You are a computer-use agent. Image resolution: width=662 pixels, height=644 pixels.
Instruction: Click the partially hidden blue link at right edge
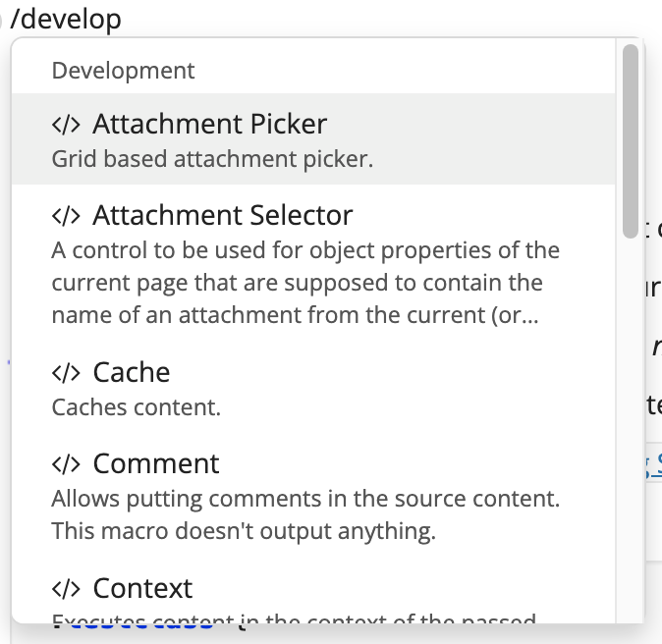coord(653,466)
